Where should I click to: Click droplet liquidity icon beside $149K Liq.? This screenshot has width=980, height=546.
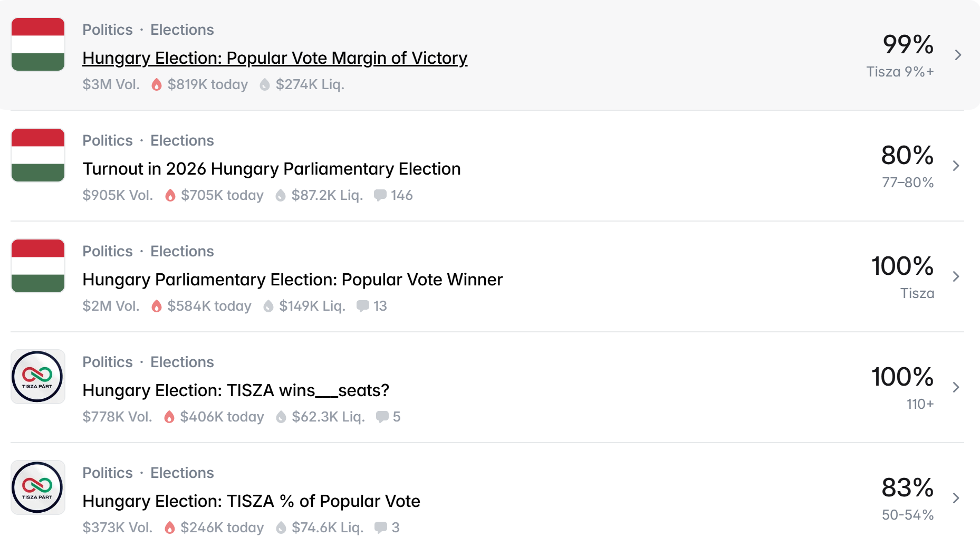268,306
